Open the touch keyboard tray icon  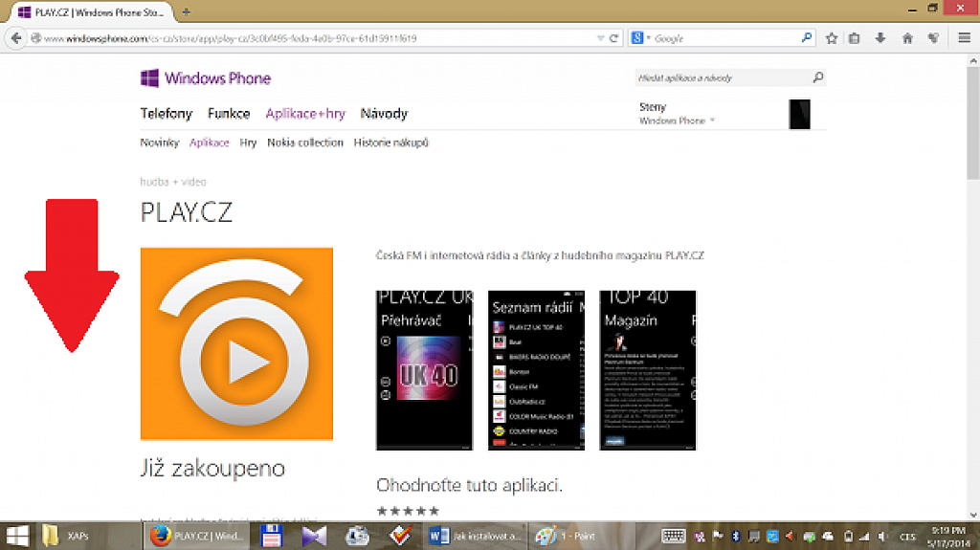[673, 537]
